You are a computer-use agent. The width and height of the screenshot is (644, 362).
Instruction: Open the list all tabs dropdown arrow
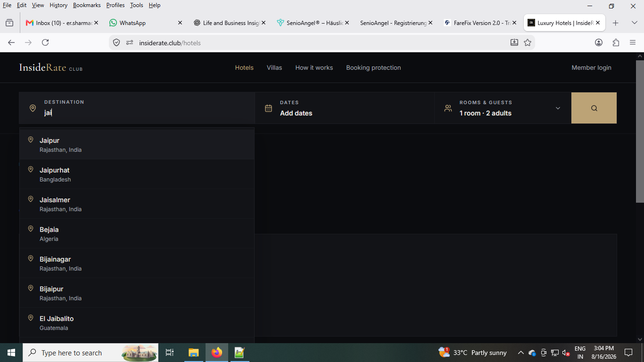(635, 23)
